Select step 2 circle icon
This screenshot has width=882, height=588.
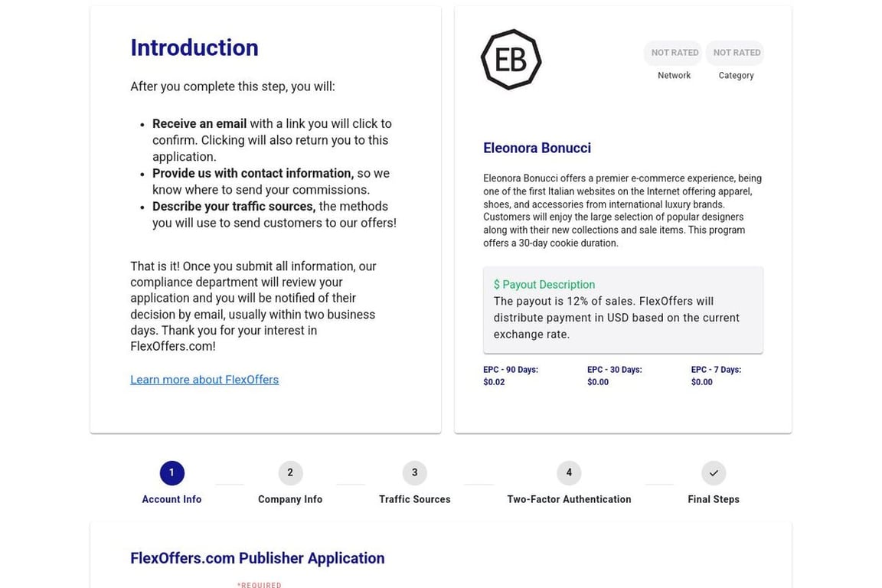[x=290, y=472]
